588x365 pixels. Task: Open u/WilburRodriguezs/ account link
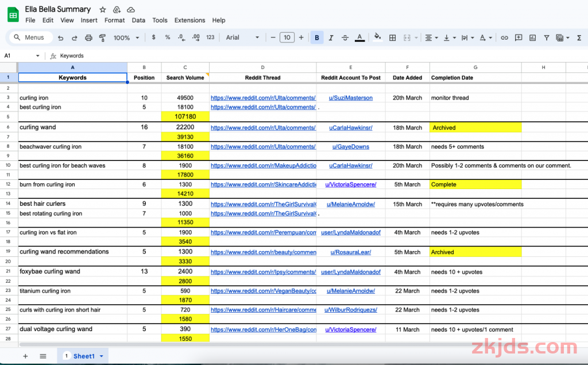[351, 310]
